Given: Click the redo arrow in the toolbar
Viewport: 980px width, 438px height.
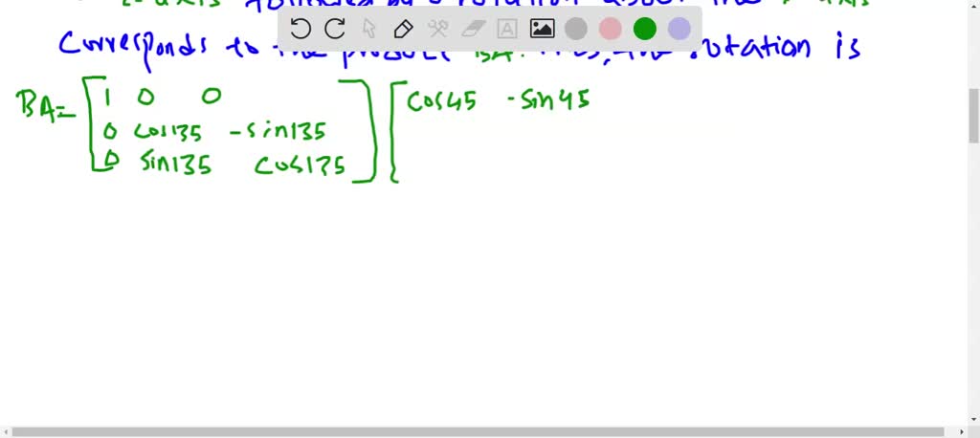Looking at the screenshot, I should coord(335,29).
